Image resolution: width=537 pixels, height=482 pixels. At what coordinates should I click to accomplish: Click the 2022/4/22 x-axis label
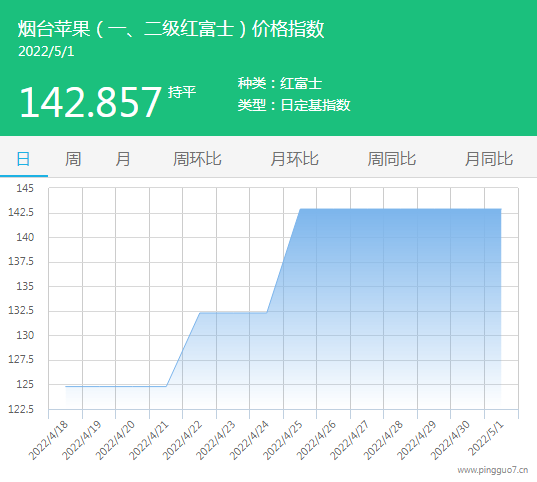pos(183,441)
